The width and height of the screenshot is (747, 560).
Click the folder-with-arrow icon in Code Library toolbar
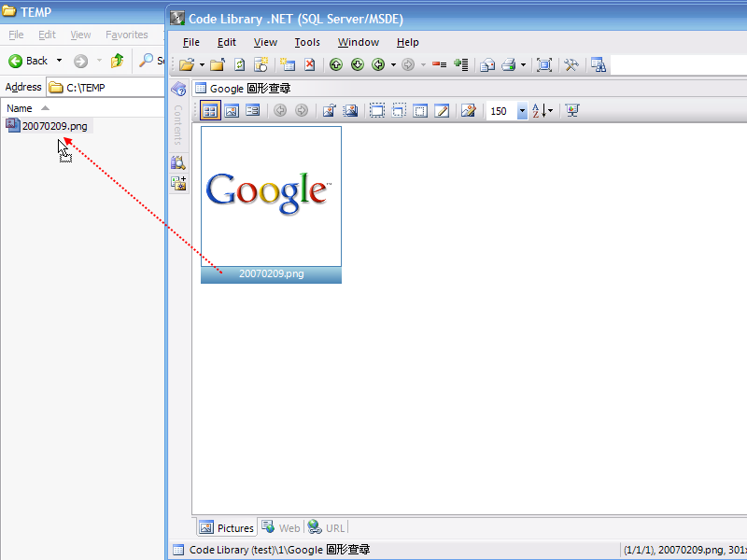point(218,64)
